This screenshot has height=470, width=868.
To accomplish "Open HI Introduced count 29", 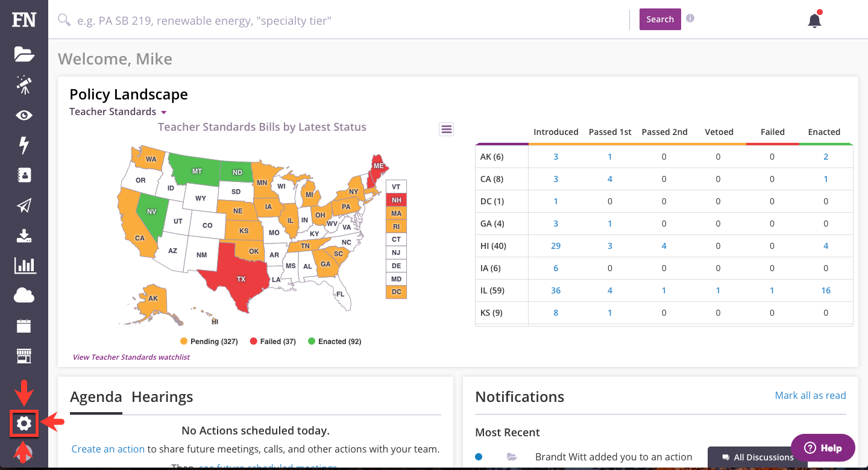I will coord(556,246).
